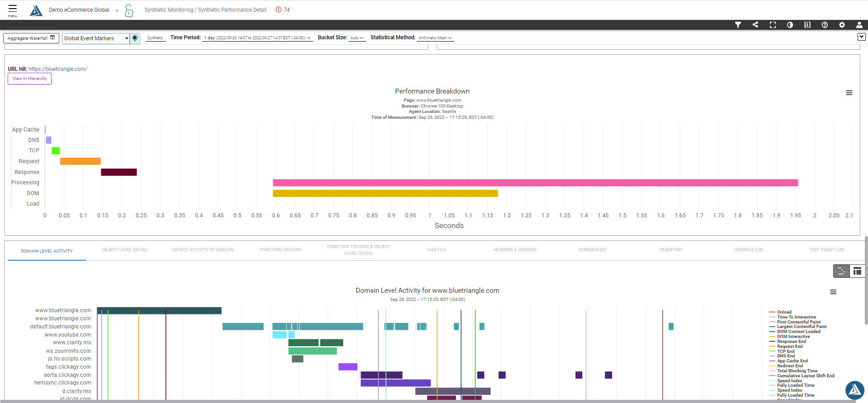Open the filter funnel icon
Screen dimensions: 868x403
738,25
